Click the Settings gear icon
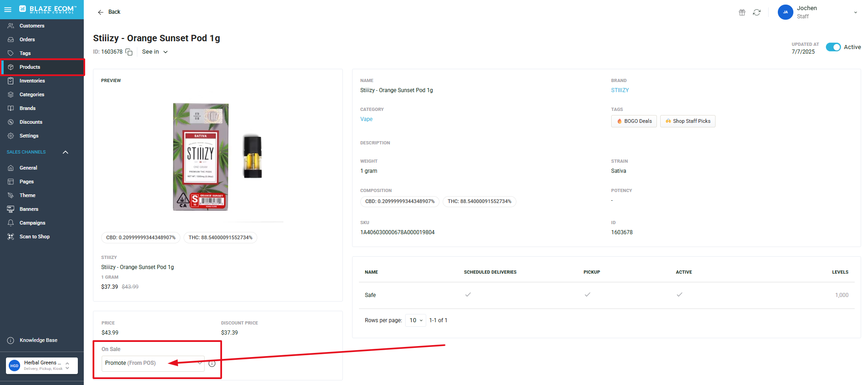Viewport: 868px width, 385px height. (11, 136)
